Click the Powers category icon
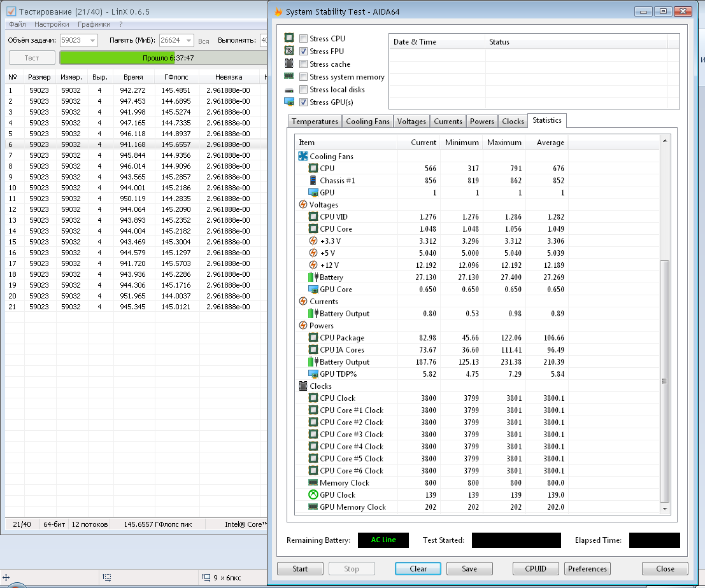 click(x=303, y=325)
